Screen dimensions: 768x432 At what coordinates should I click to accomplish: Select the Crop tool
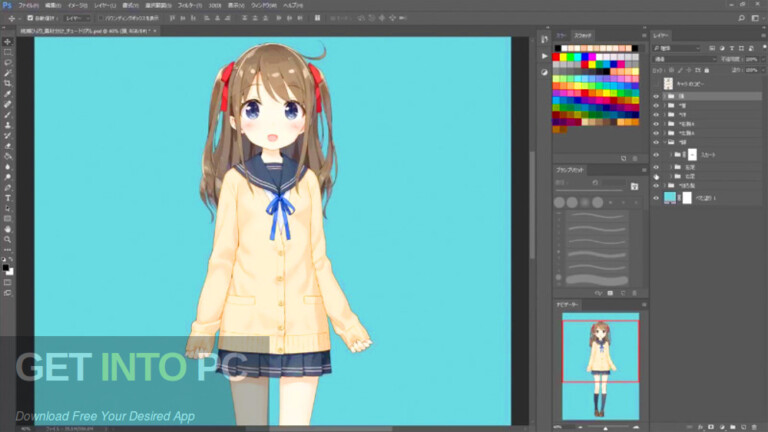tap(7, 83)
